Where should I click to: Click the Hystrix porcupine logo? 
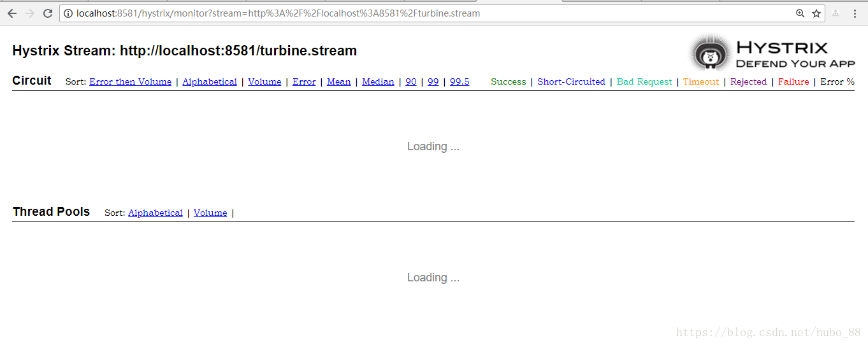click(710, 53)
